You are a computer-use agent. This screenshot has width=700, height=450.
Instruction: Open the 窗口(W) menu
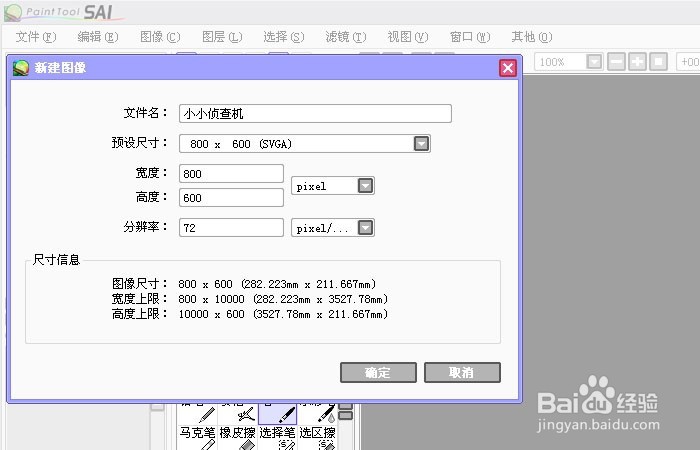470,37
